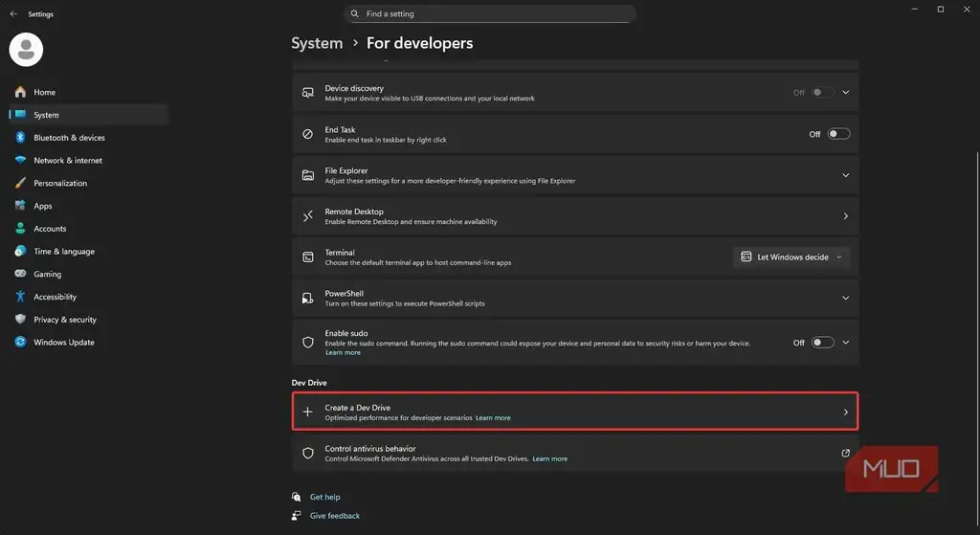Click the Create a Dev Drive row title
980x535 pixels.
(358, 408)
